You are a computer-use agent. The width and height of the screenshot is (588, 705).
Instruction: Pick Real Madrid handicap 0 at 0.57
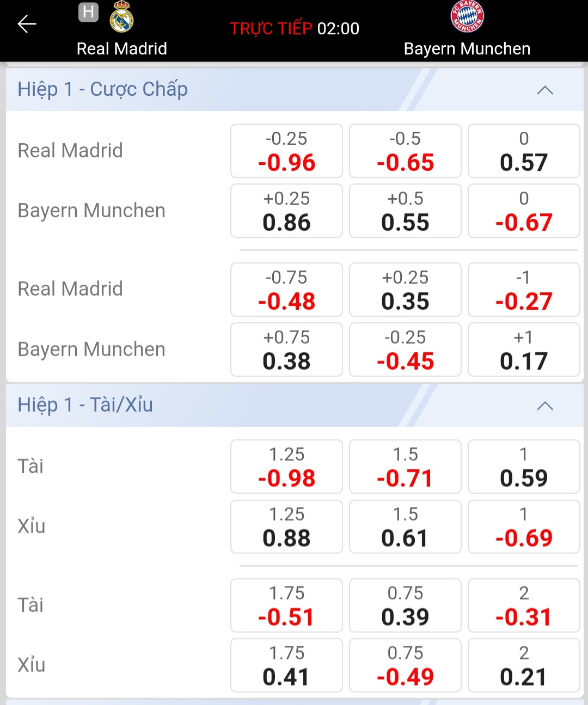(x=524, y=151)
